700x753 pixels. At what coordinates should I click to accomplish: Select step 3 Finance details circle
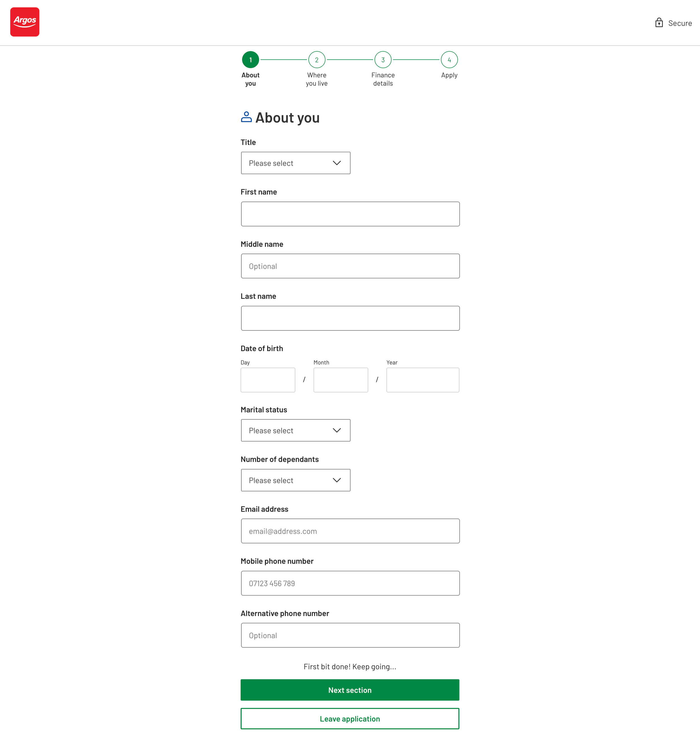pyautogui.click(x=382, y=60)
